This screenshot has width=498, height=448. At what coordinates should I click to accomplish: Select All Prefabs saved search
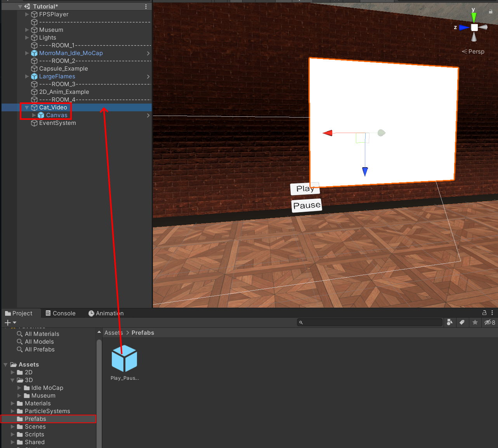click(x=40, y=349)
